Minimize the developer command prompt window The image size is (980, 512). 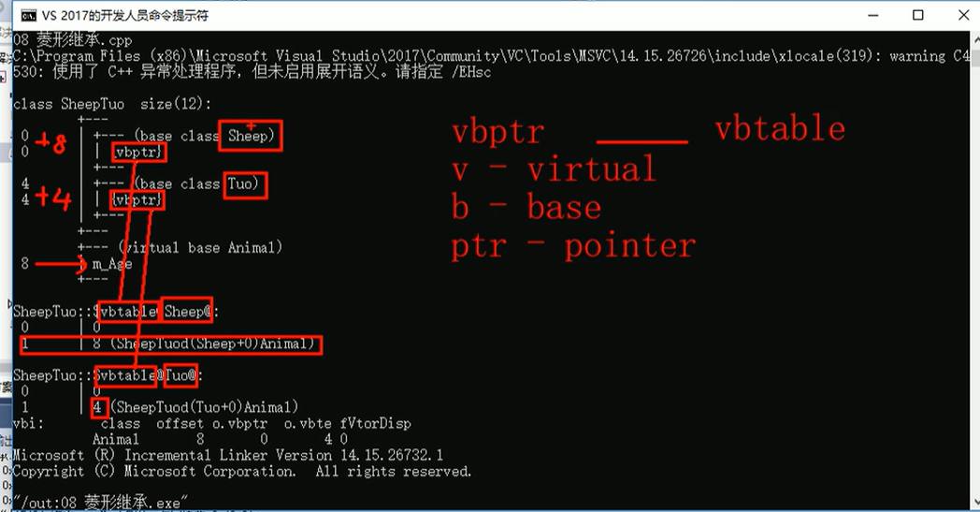pos(873,15)
